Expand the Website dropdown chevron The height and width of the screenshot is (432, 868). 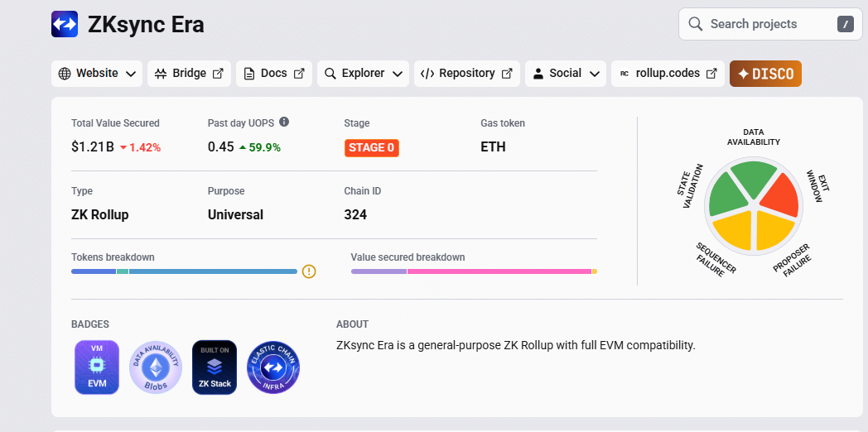[x=131, y=74]
